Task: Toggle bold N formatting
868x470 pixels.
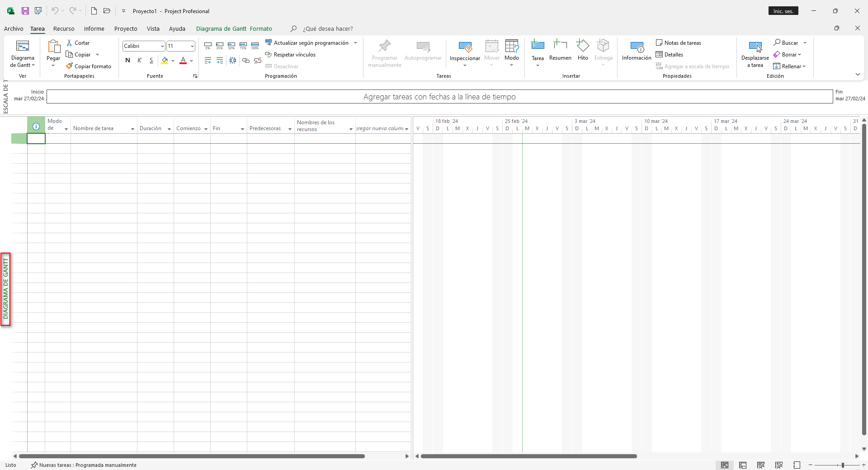Action: click(127, 61)
